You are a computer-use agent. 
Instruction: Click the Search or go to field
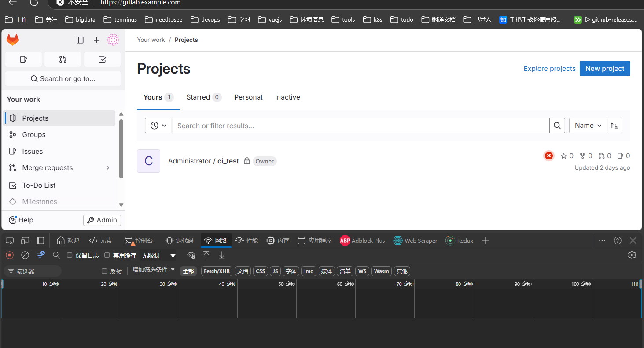click(x=63, y=78)
